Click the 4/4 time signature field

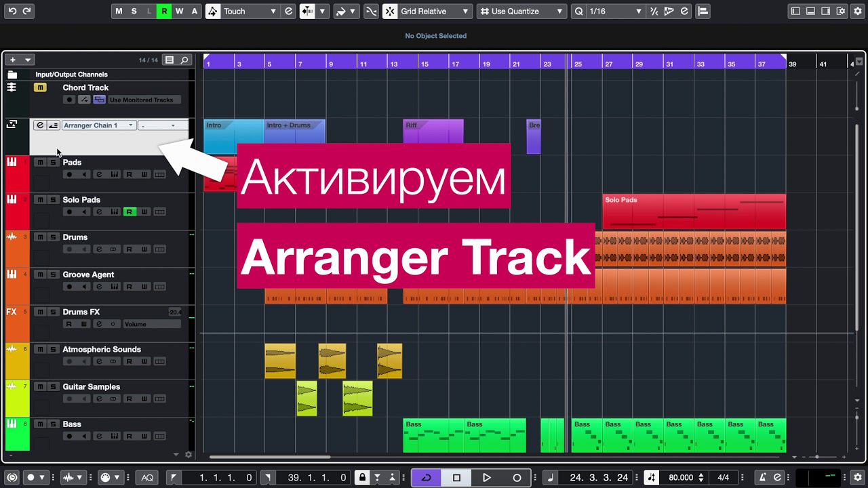point(724,478)
